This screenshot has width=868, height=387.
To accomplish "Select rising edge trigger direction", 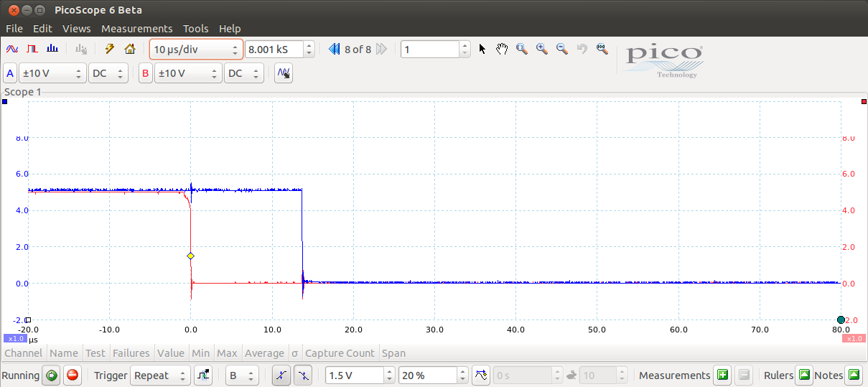I will coord(282,375).
